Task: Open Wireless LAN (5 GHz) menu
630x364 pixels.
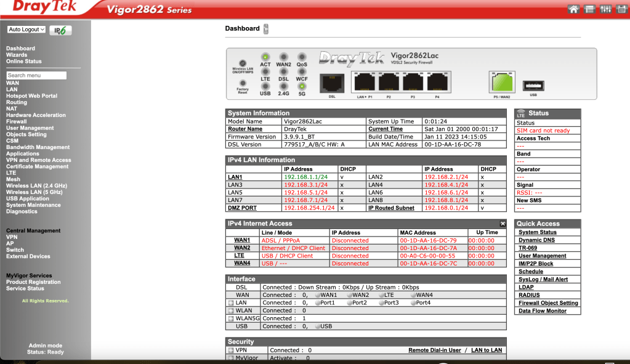Action: tap(34, 192)
